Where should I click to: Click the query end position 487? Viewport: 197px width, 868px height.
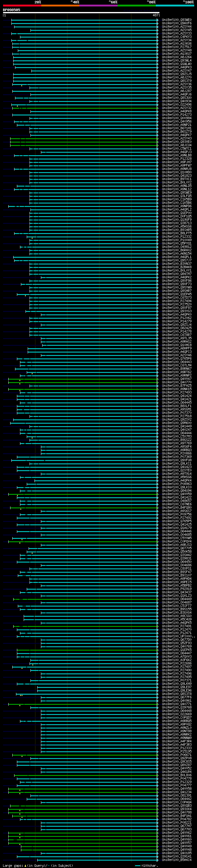pos(155,15)
